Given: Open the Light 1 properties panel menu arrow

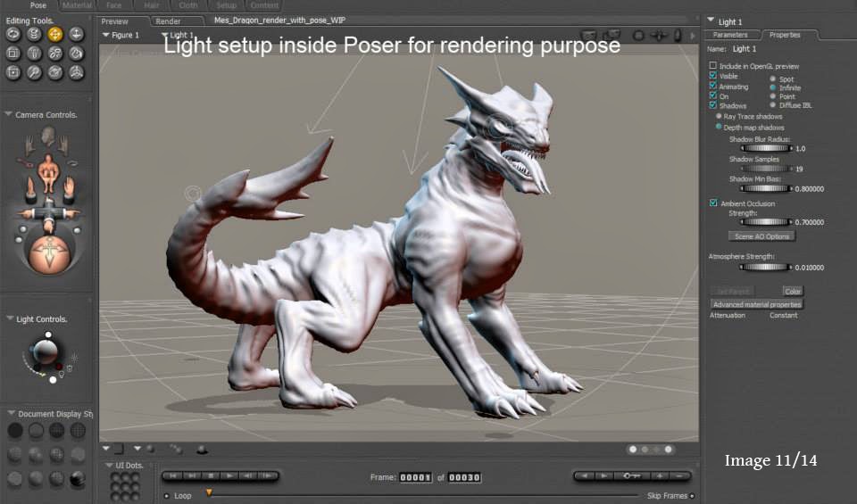Looking at the screenshot, I should [x=711, y=21].
